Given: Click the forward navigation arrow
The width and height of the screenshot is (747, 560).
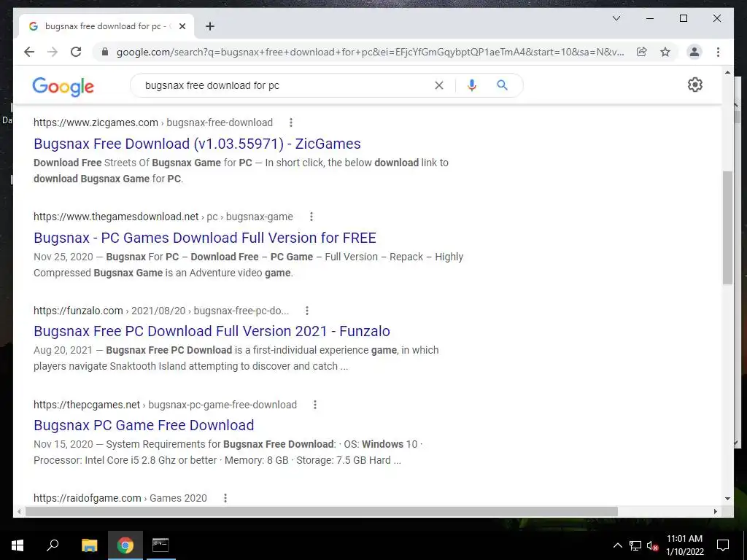Looking at the screenshot, I should [x=53, y=52].
